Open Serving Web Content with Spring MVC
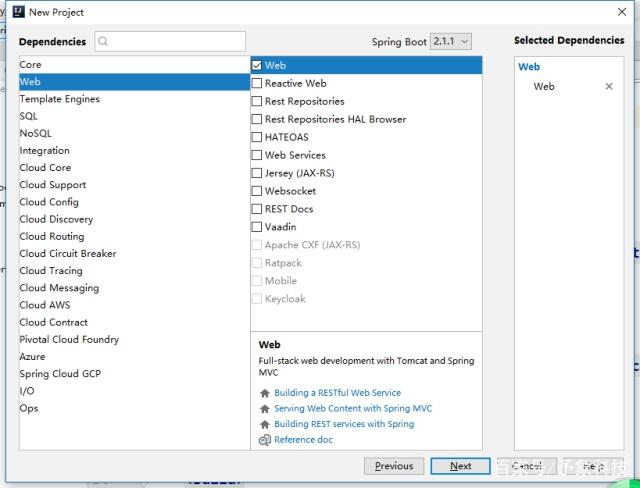 click(353, 408)
